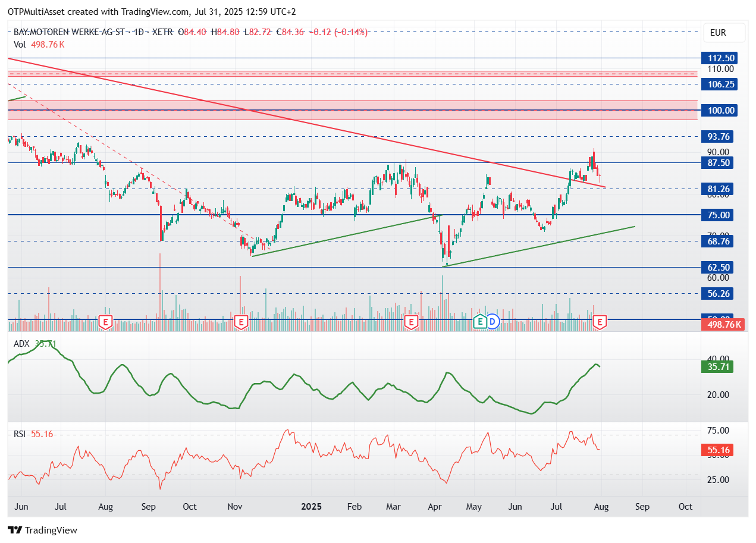
Task: Click the 100.00 price level label
Action: click(x=718, y=110)
